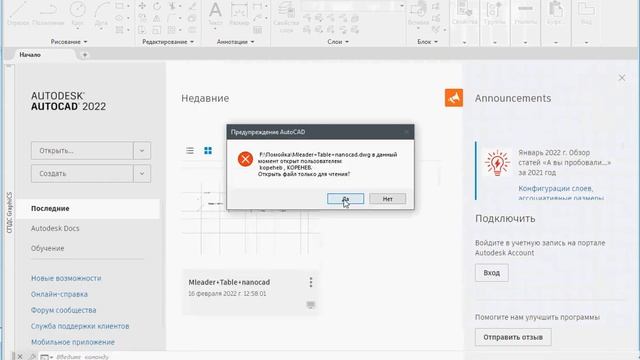Switch recent files to grid view
This screenshot has width=640, height=360.
pyautogui.click(x=208, y=151)
